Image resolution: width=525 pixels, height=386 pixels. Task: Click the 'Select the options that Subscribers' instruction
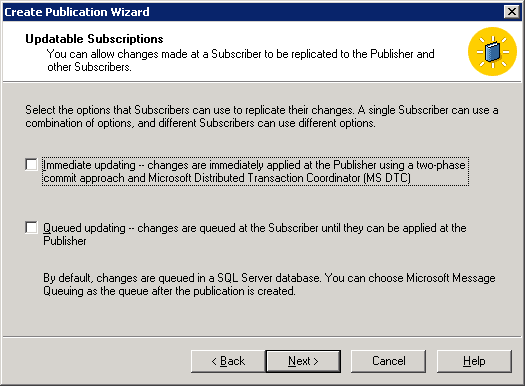(x=261, y=117)
